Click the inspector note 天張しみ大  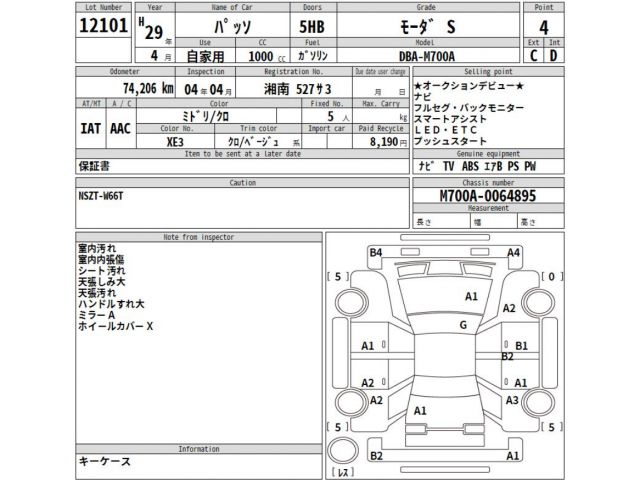click(x=102, y=282)
